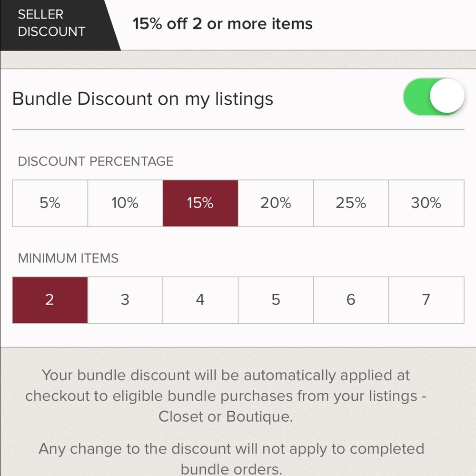476x476 pixels.
Task: Choose 4 as minimum items
Action: pos(200,300)
